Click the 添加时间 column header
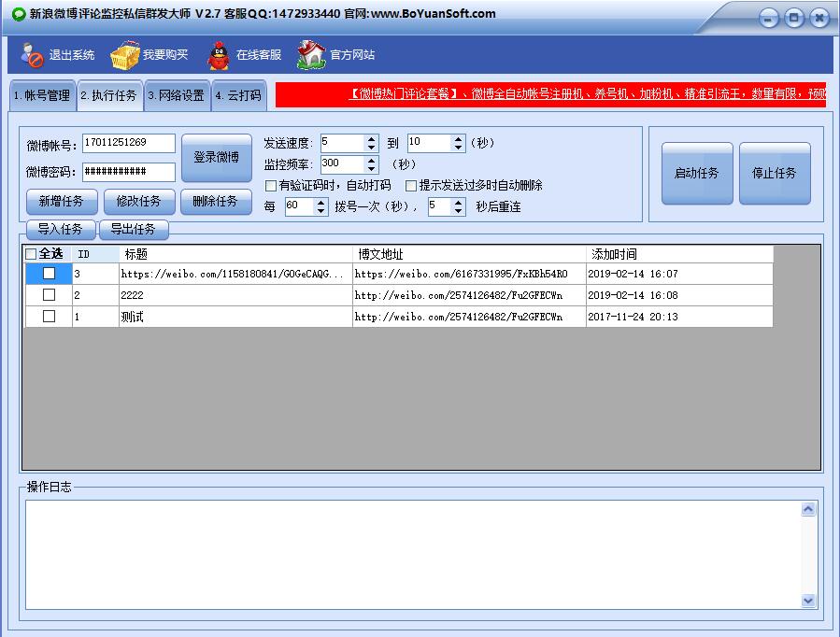 coord(680,254)
